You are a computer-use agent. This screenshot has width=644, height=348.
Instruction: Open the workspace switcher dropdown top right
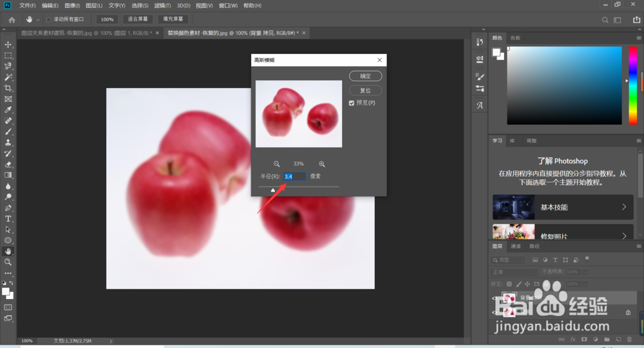618,20
